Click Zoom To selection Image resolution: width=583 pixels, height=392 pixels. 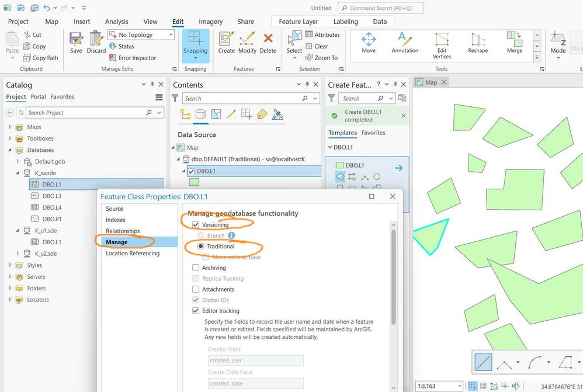(x=321, y=58)
